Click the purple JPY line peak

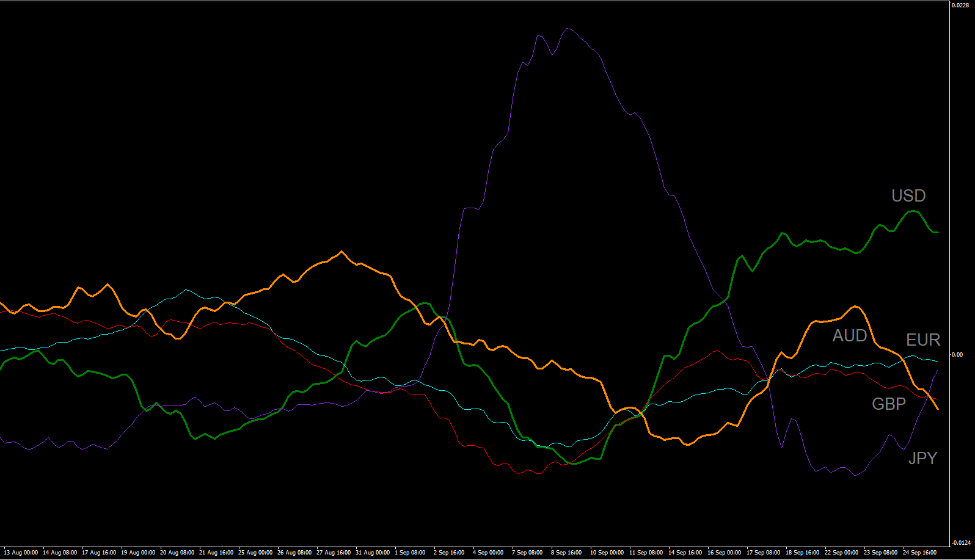point(568,28)
